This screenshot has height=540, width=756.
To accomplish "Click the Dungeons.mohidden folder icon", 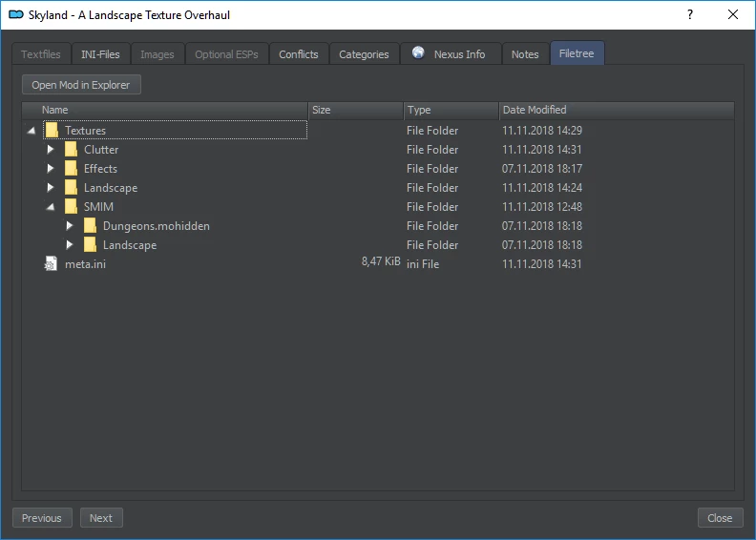I will click(x=90, y=225).
